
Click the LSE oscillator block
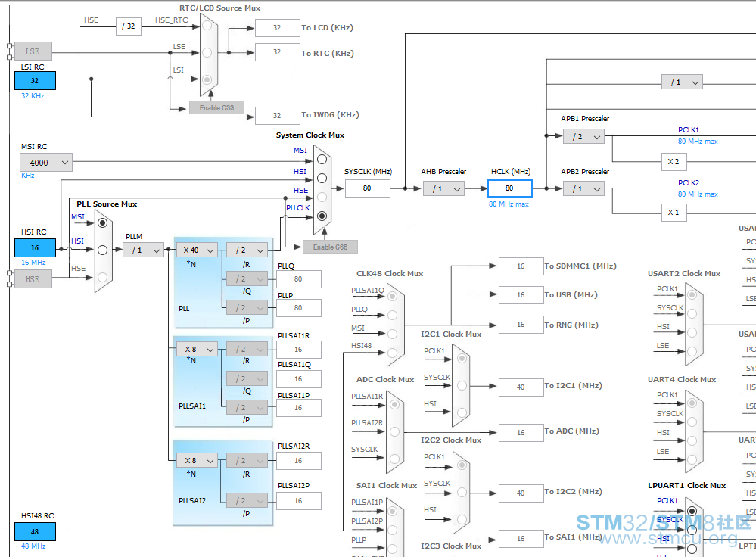click(33, 51)
